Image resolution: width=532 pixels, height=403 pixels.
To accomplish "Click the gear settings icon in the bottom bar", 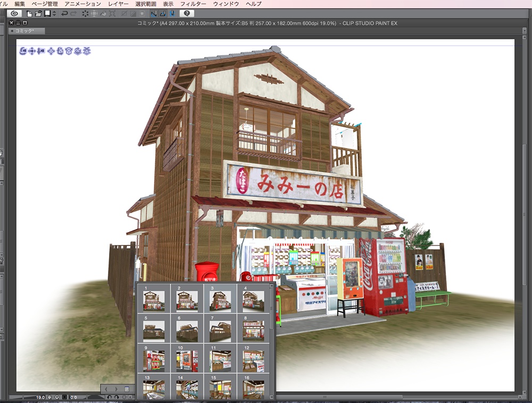I will point(124,397).
